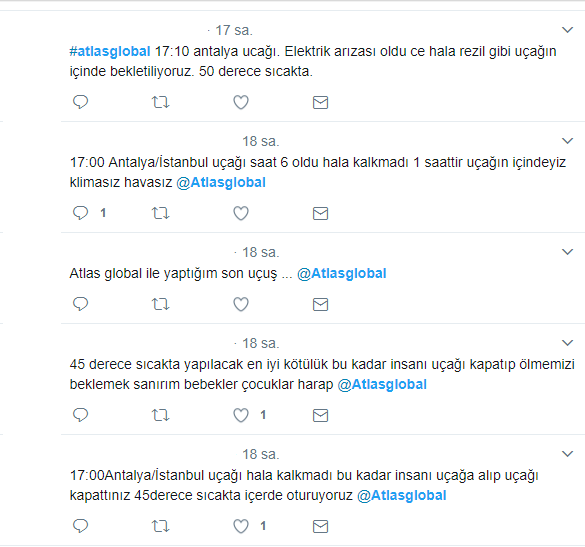Open @Atlasglobal mention in 'son uçuş' tweet
Image resolution: width=585 pixels, height=547 pixels.
(342, 273)
